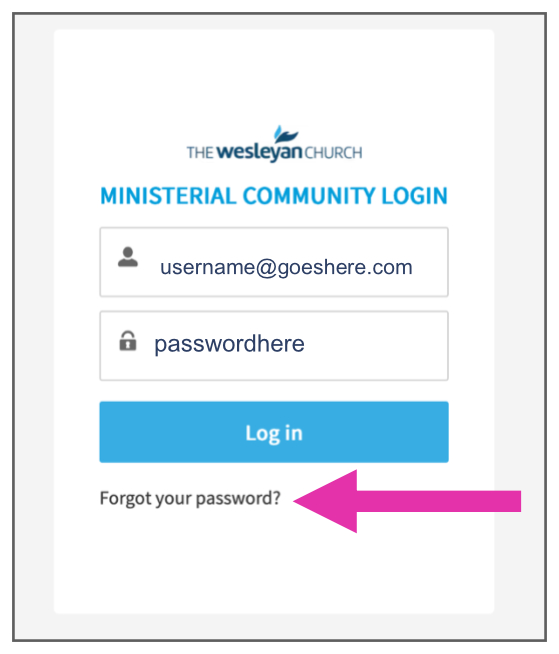Click the user silhouette icon in username field
This screenshot has width=559, height=654.
click(128, 257)
